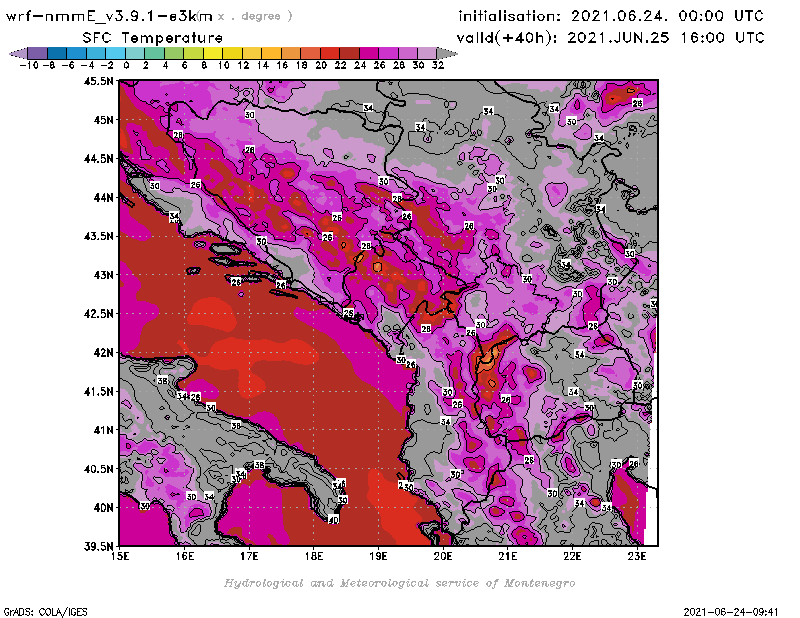
Task: Click the legend swatch between -10 and -8
Action: [x=38, y=54]
